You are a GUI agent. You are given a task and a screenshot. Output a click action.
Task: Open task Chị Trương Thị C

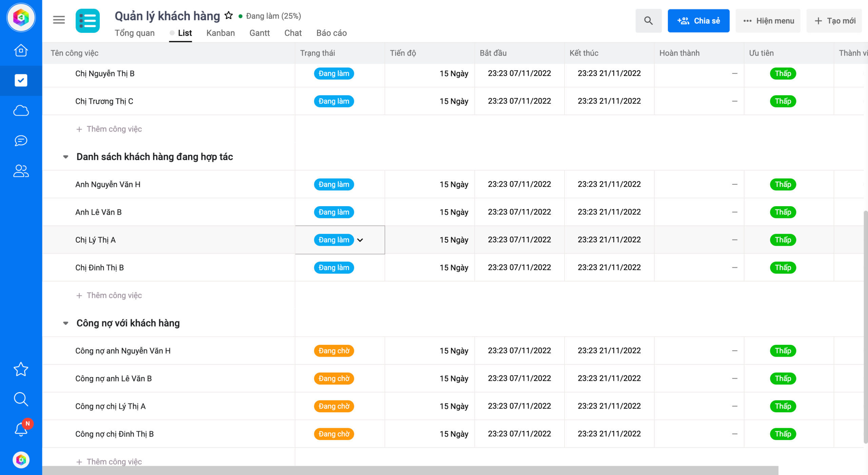[104, 101]
